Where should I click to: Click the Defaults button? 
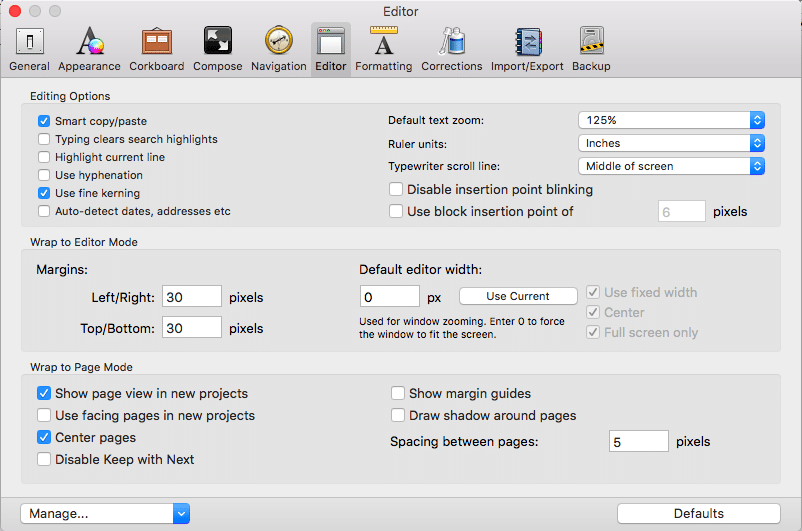(699, 514)
